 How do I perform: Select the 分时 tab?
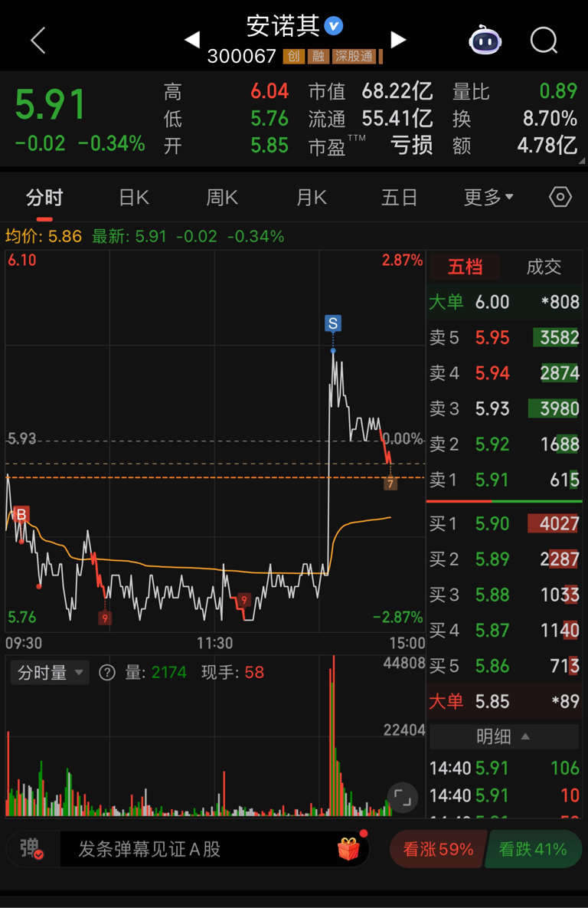[44, 198]
